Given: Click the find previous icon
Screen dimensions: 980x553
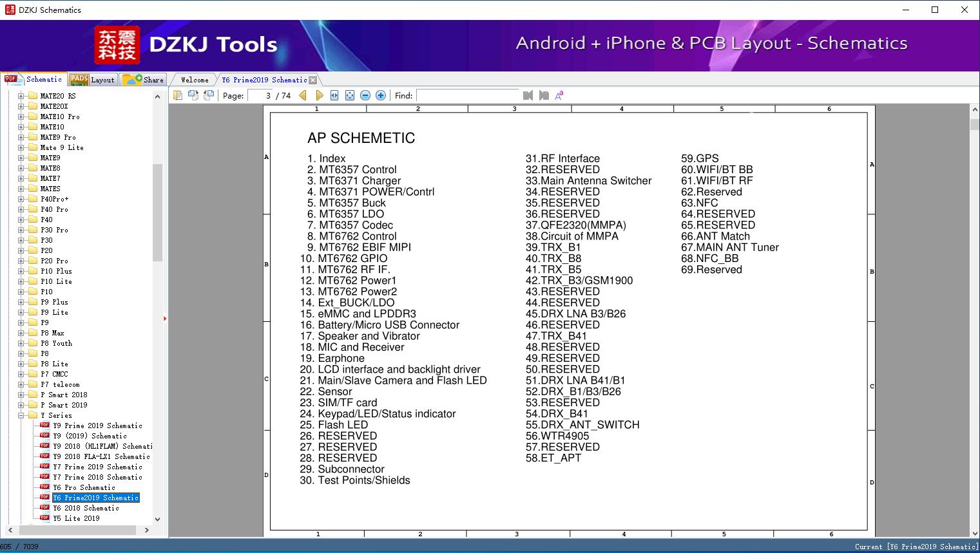Looking at the screenshot, I should click(x=528, y=95).
